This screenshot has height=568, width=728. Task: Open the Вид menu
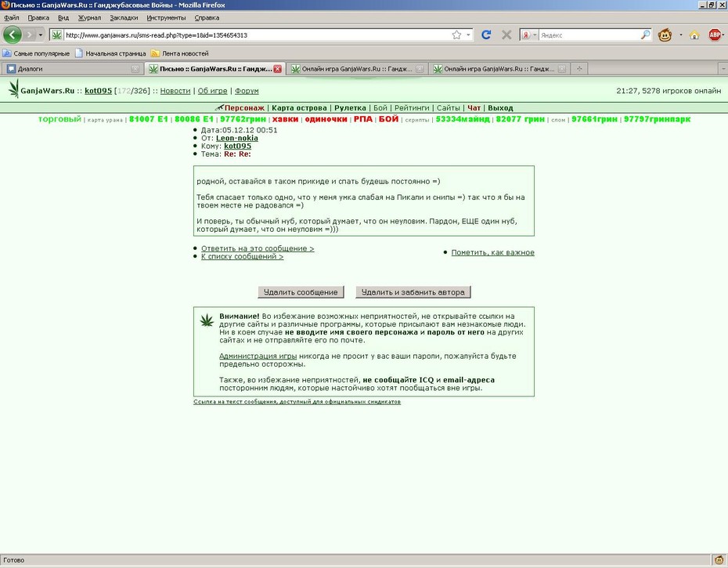point(63,18)
